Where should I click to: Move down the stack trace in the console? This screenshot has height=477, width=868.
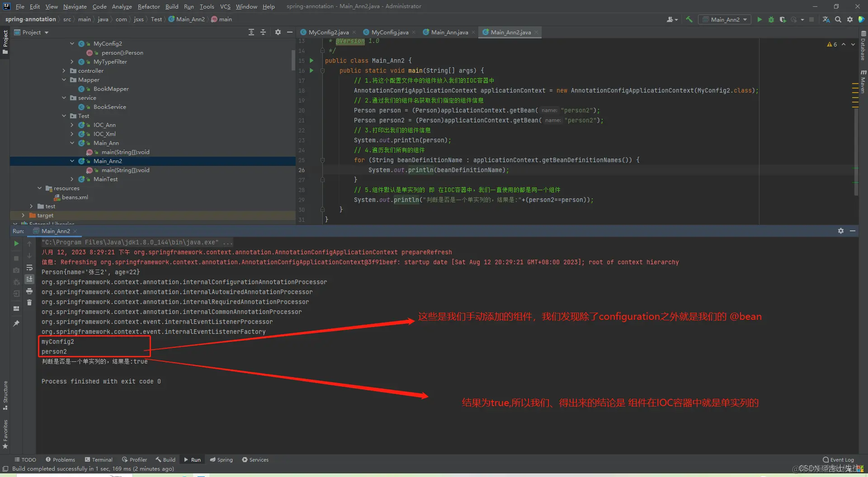tap(29, 256)
